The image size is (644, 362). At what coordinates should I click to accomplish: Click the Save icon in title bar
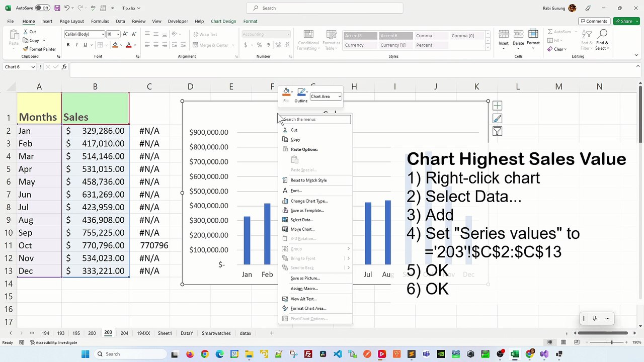pyautogui.click(x=57, y=8)
